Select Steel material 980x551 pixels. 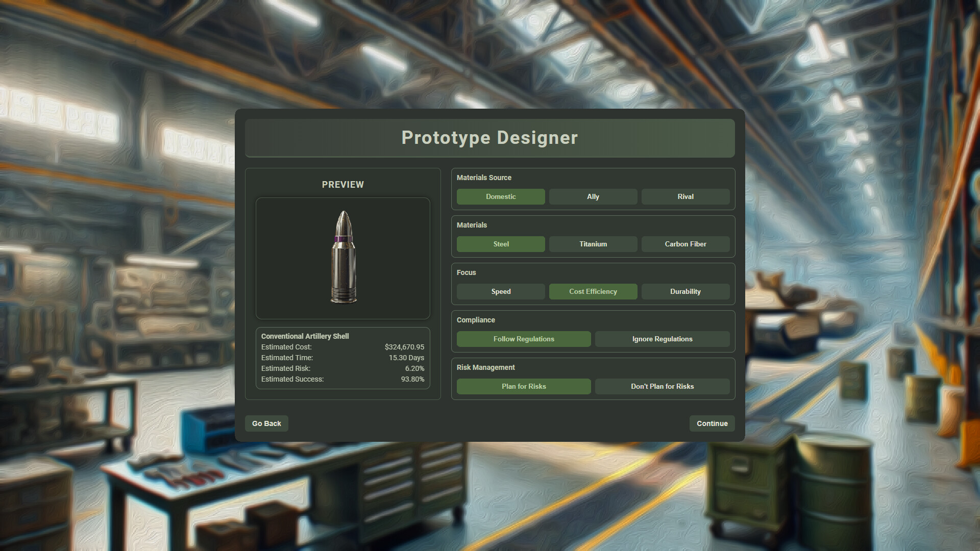pyautogui.click(x=501, y=244)
